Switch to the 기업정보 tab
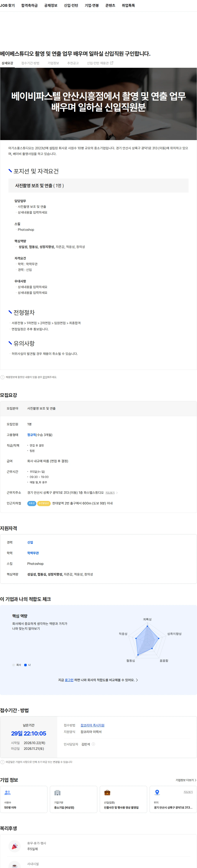The height and width of the screenshot is (868, 197). click(53, 63)
